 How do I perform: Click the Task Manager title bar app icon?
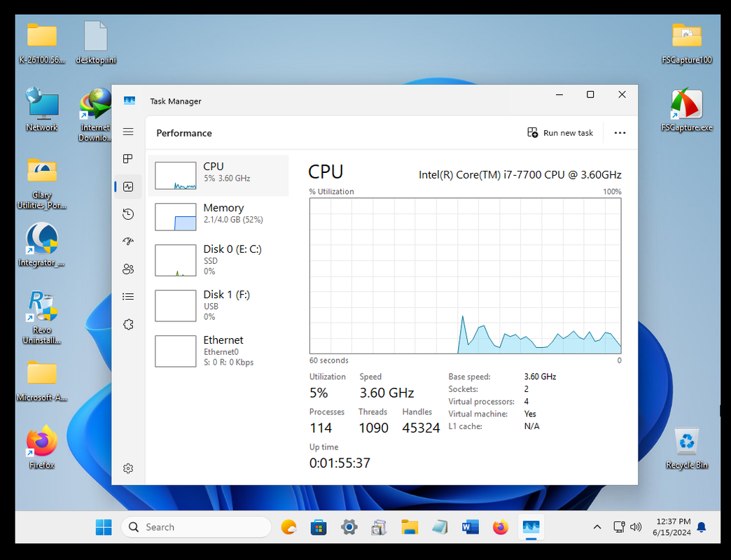pos(130,101)
